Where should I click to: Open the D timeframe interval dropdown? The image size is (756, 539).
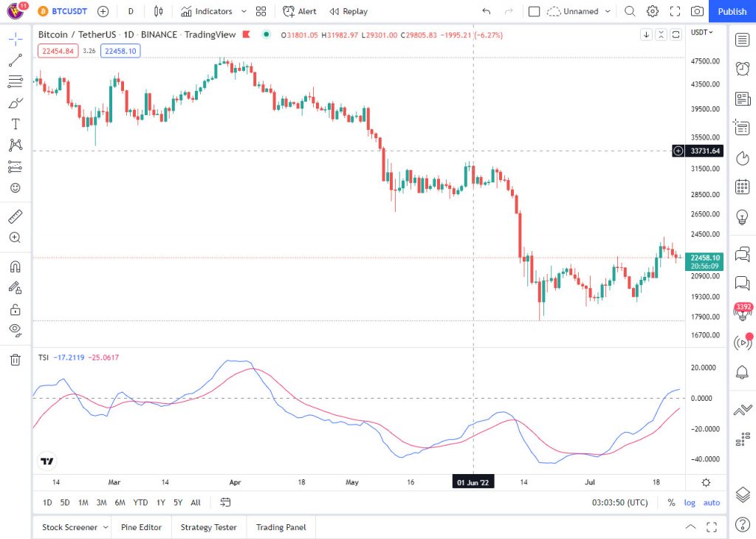coord(131,12)
